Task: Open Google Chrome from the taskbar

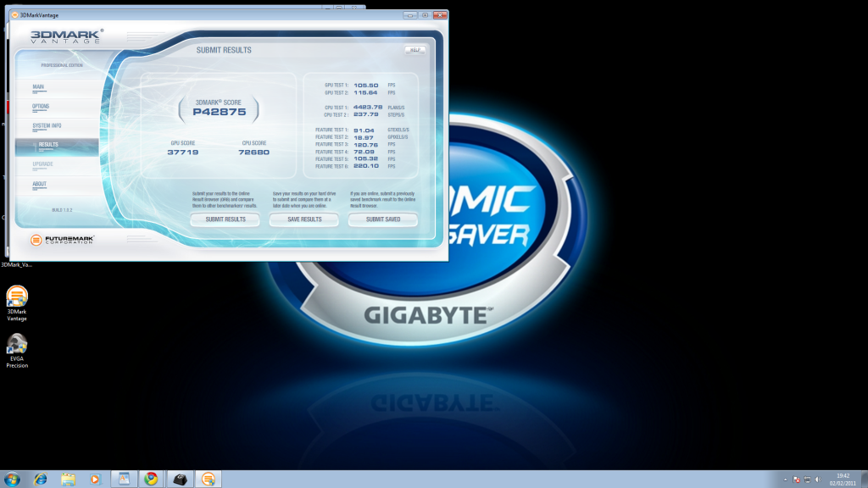Action: point(151,479)
